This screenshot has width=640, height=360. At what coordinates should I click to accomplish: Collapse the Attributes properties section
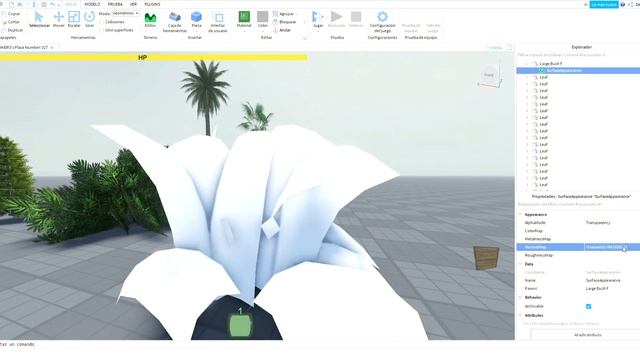pyautogui.click(x=520, y=316)
